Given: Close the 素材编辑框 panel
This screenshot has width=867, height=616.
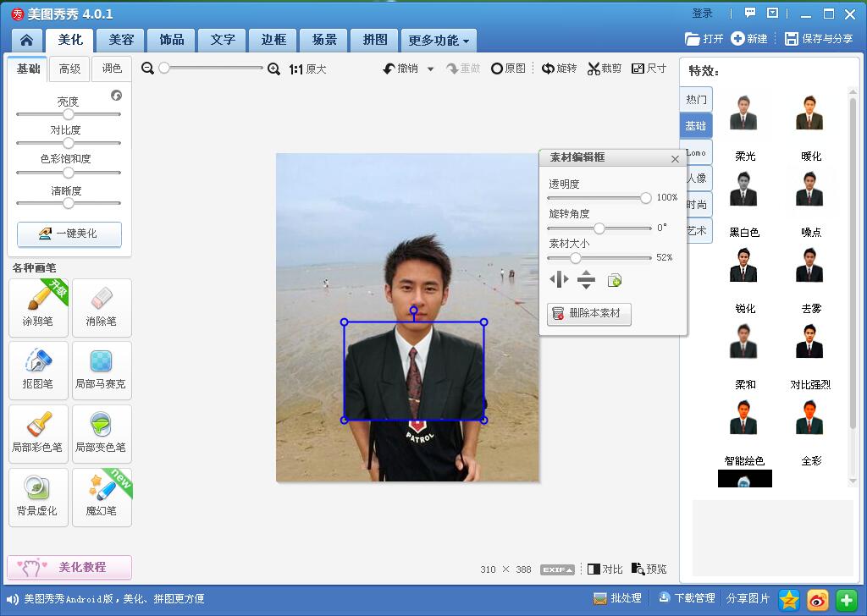Looking at the screenshot, I should (675, 158).
